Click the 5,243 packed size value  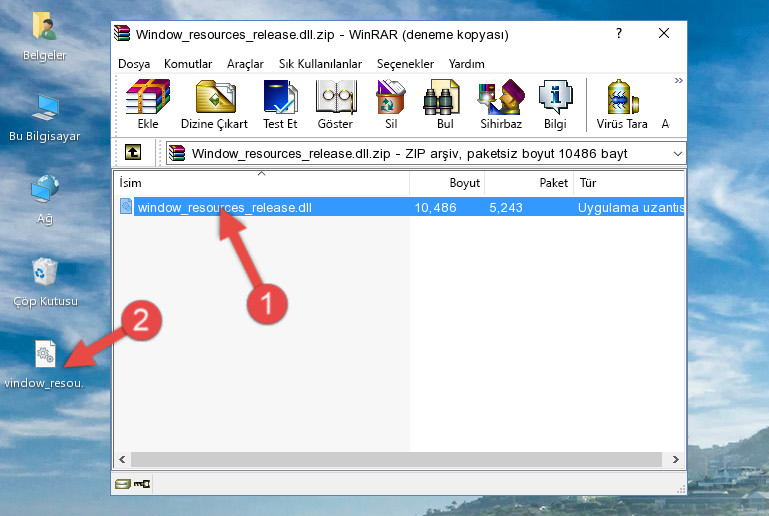(506, 207)
